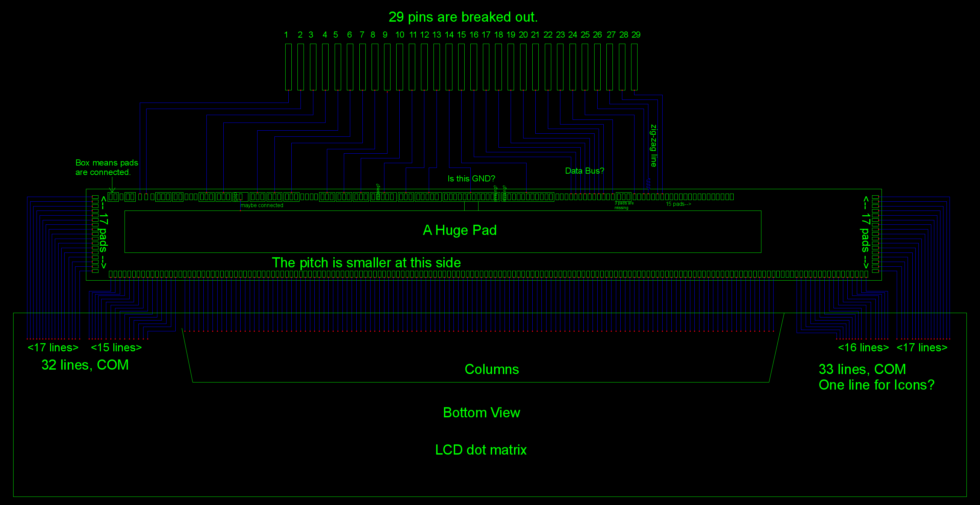Select pin number label "11"
This screenshot has width=980, height=505.
(413, 35)
